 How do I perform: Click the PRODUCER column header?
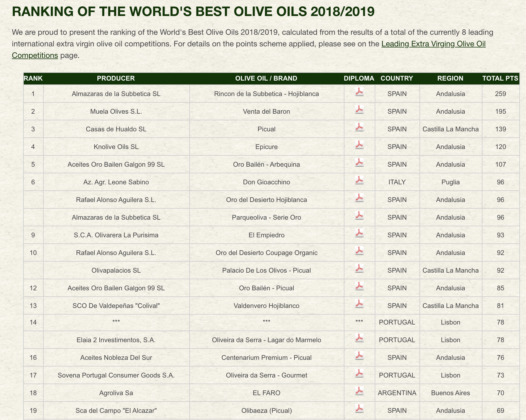116,78
